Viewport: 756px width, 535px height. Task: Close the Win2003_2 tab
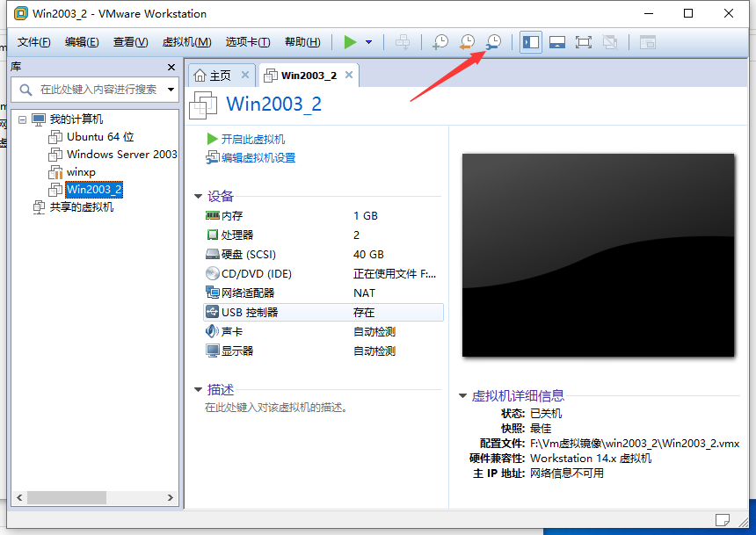pyautogui.click(x=349, y=75)
